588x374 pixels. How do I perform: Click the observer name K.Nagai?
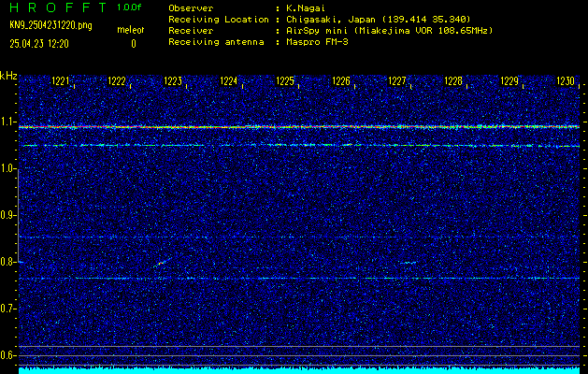point(306,8)
